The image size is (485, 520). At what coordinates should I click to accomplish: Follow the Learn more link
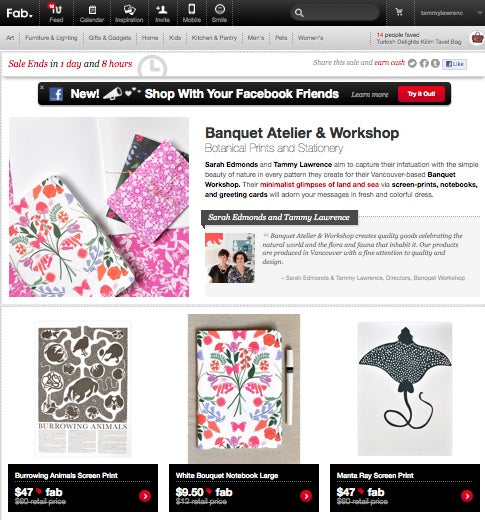click(370, 95)
